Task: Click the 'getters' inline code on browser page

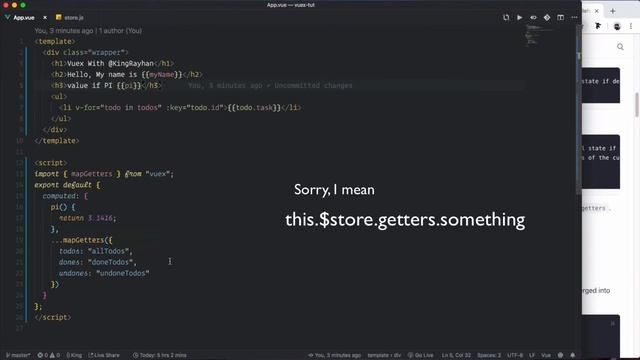Action: coord(594,208)
